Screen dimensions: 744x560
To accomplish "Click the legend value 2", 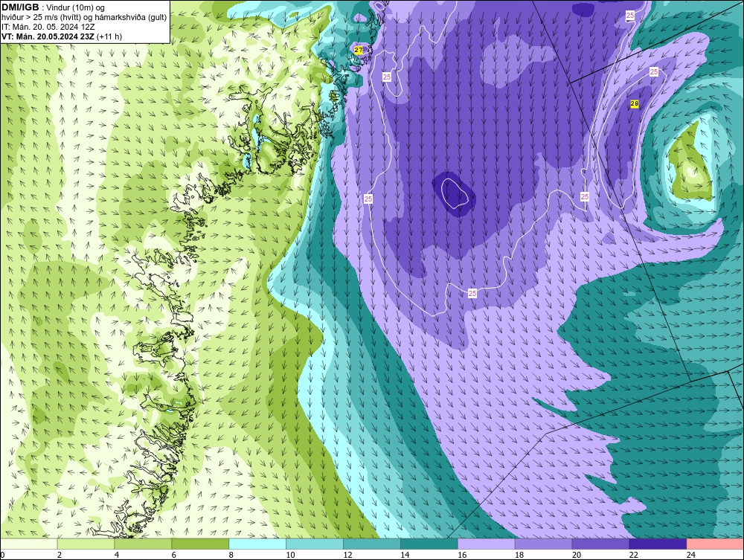I will click(x=60, y=555).
